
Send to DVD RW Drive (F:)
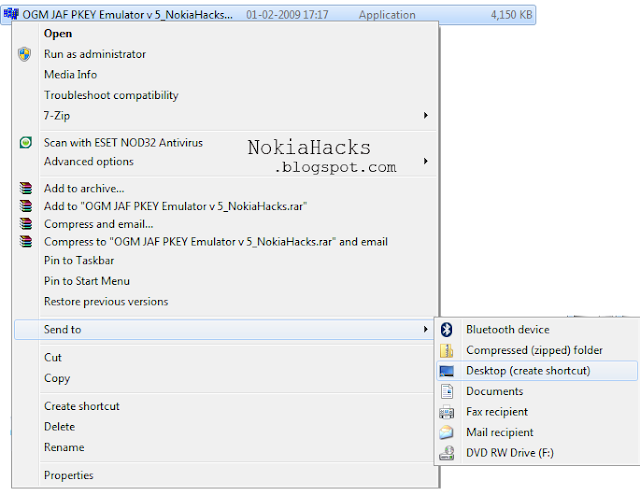tap(537, 453)
